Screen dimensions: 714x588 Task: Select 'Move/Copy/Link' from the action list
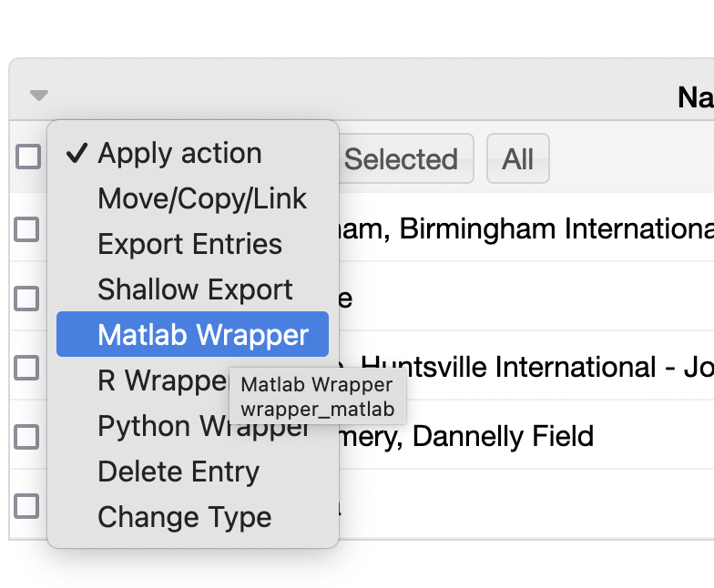202,199
